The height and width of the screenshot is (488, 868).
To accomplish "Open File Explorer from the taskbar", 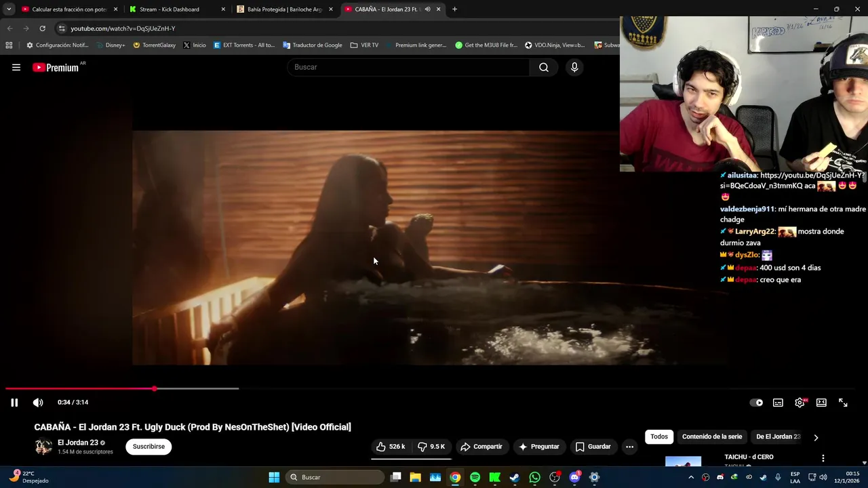I will [415, 477].
